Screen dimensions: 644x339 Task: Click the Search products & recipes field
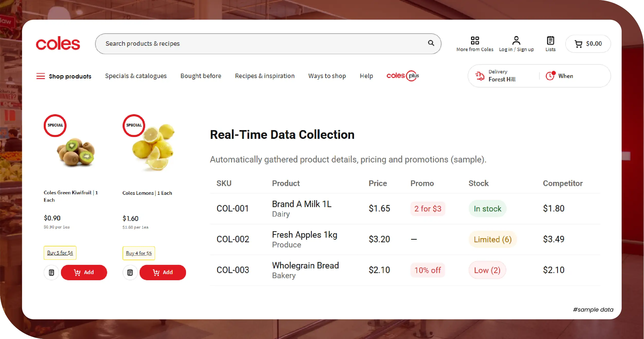point(257,44)
